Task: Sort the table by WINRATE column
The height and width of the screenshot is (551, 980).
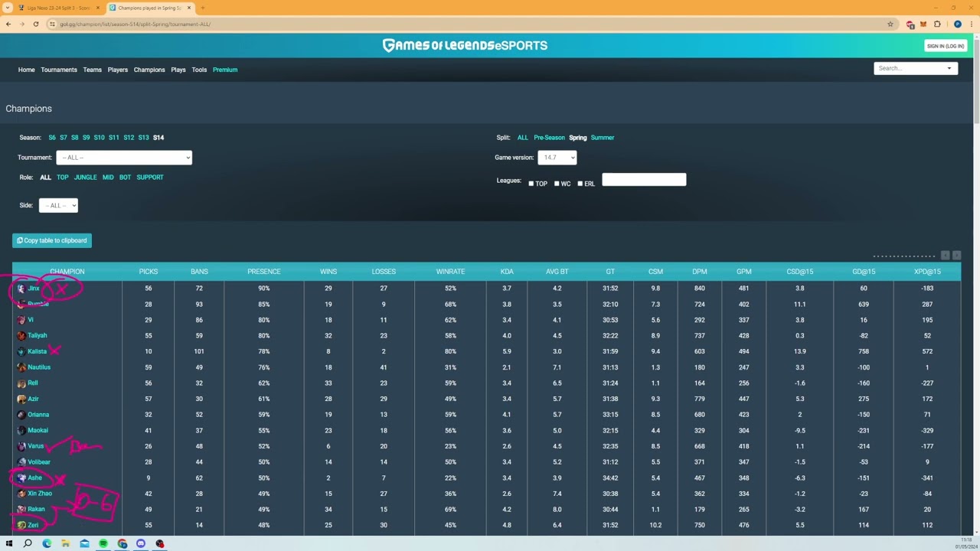Action: (450, 272)
